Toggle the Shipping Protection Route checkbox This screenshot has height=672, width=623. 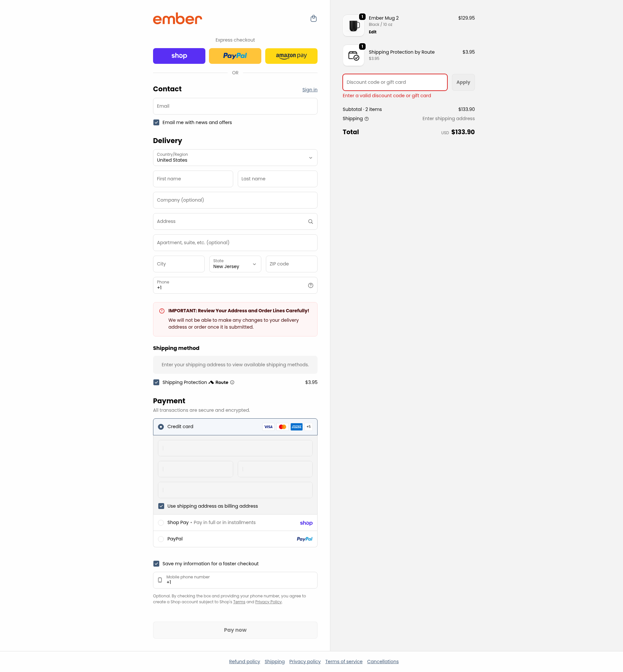tap(156, 382)
